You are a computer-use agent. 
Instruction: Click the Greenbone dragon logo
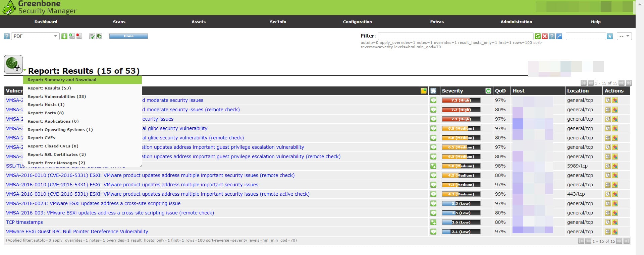[x=9, y=7]
